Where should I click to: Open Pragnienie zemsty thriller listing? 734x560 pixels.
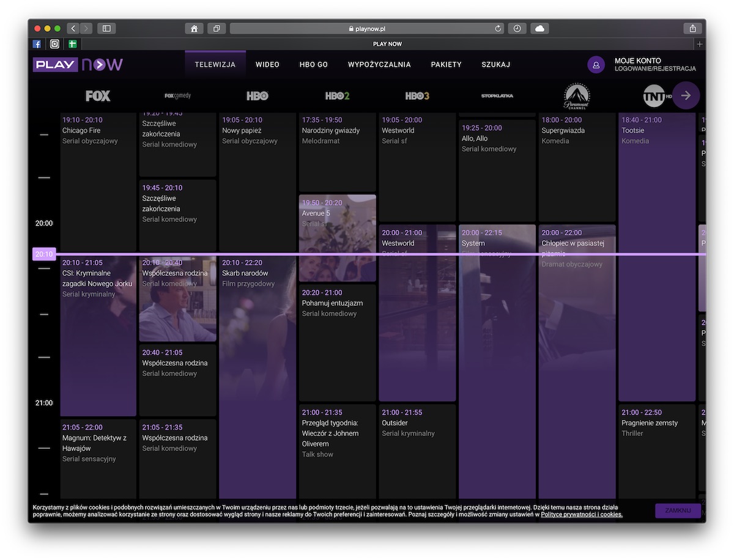[657, 452]
